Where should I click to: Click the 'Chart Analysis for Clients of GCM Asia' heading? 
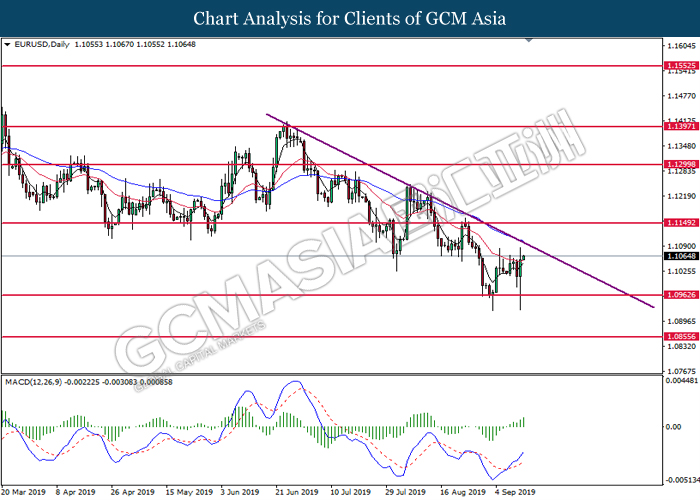coord(350,19)
